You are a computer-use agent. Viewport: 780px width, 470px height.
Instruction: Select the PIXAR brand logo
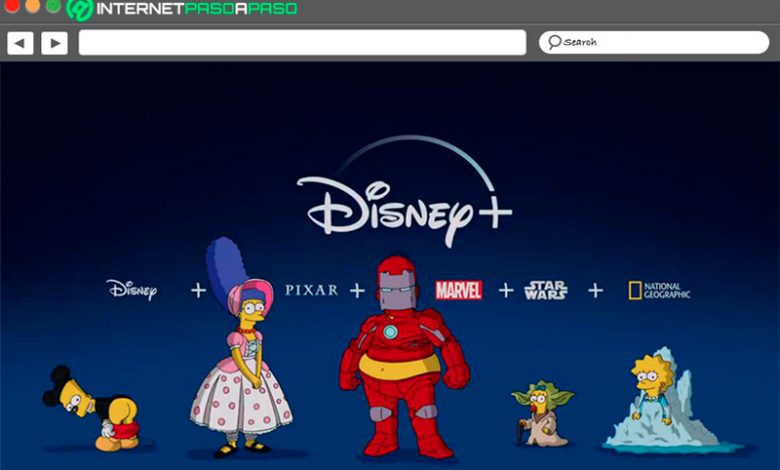[311, 289]
